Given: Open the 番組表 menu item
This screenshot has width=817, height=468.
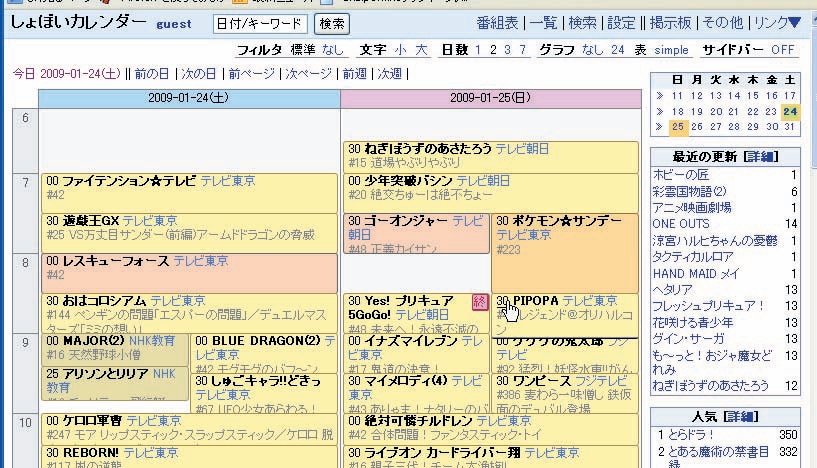Looking at the screenshot, I should pyautogui.click(x=497, y=23).
